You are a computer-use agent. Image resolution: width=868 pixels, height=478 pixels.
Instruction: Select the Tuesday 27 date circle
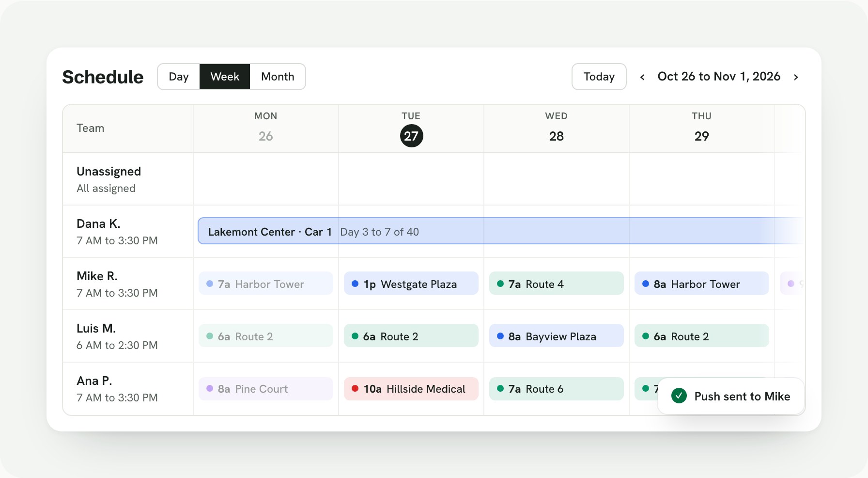411,136
